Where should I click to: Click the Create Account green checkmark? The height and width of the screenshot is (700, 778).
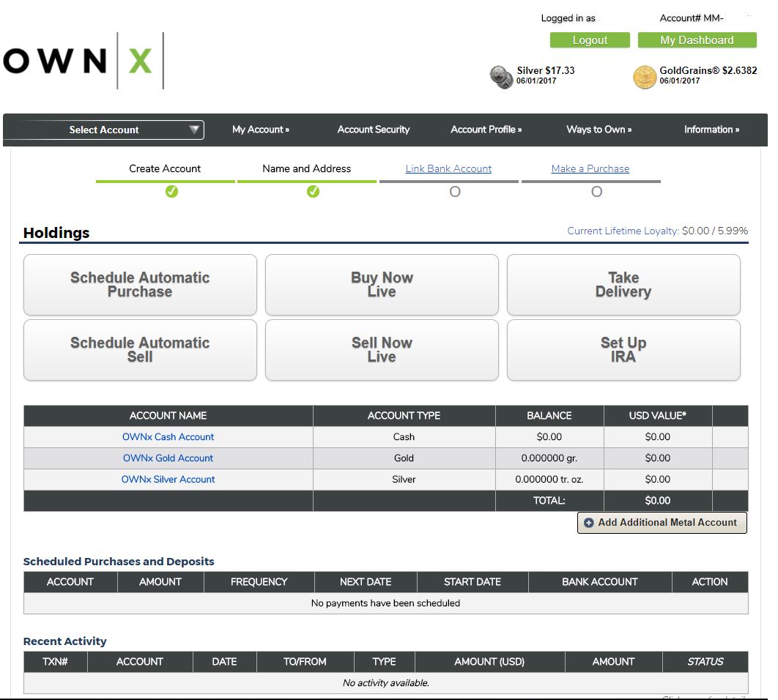[171, 192]
